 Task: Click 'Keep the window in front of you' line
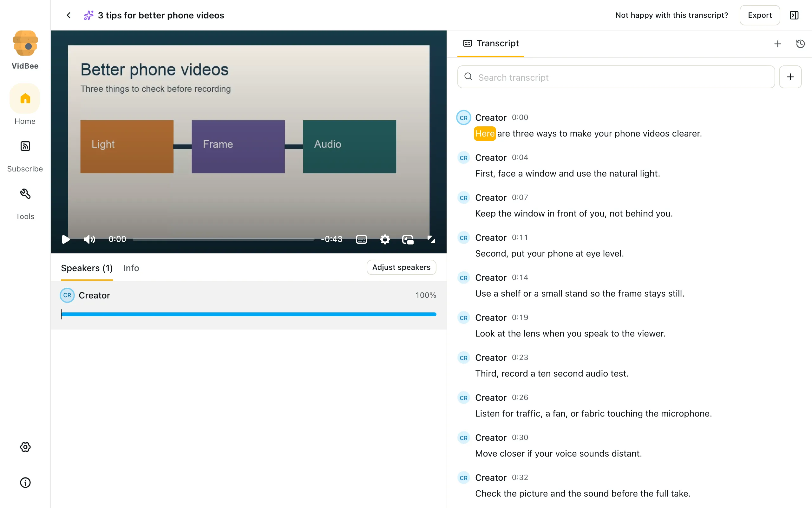coord(574,214)
